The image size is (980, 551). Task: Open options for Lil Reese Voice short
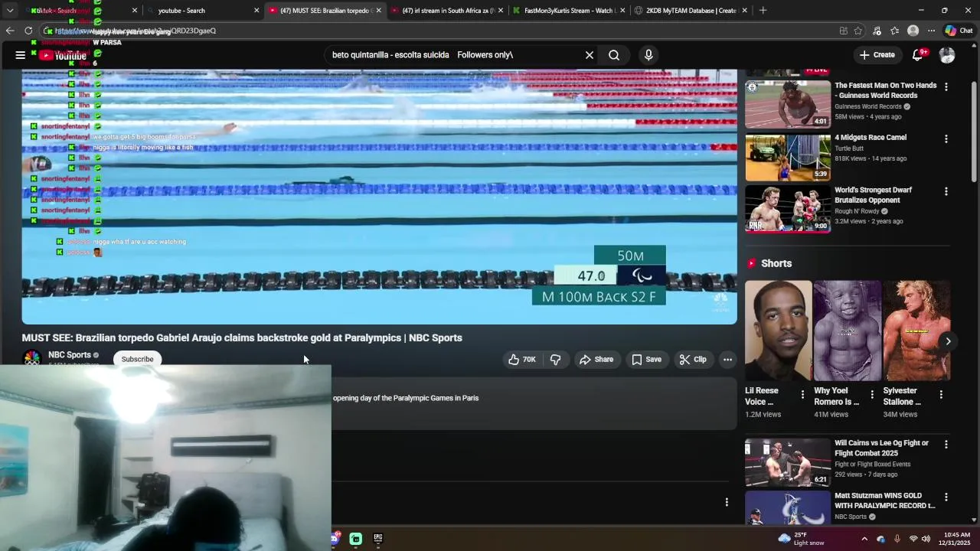click(802, 395)
